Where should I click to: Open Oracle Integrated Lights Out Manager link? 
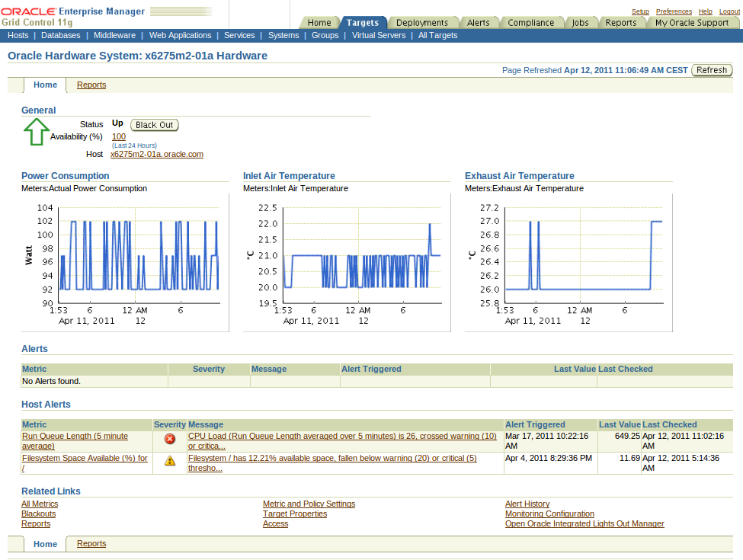pyautogui.click(x=584, y=523)
